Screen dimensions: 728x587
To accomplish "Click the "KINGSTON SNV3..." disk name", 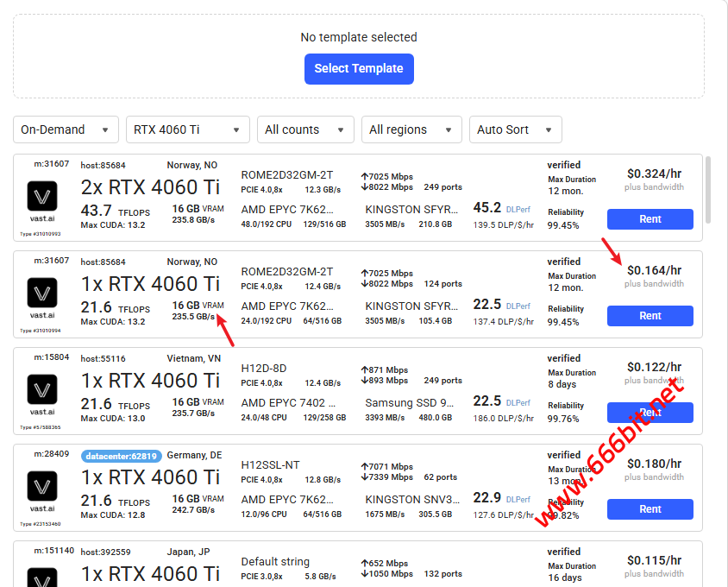I will [x=412, y=500].
